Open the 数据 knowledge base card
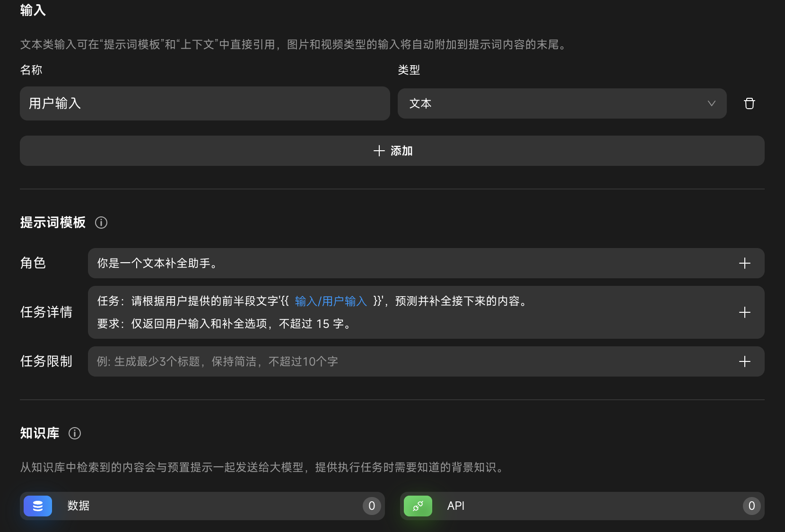785x532 pixels. 203,506
